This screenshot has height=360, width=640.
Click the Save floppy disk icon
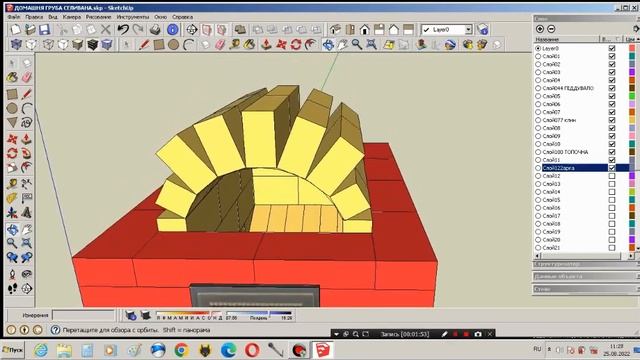point(44,29)
